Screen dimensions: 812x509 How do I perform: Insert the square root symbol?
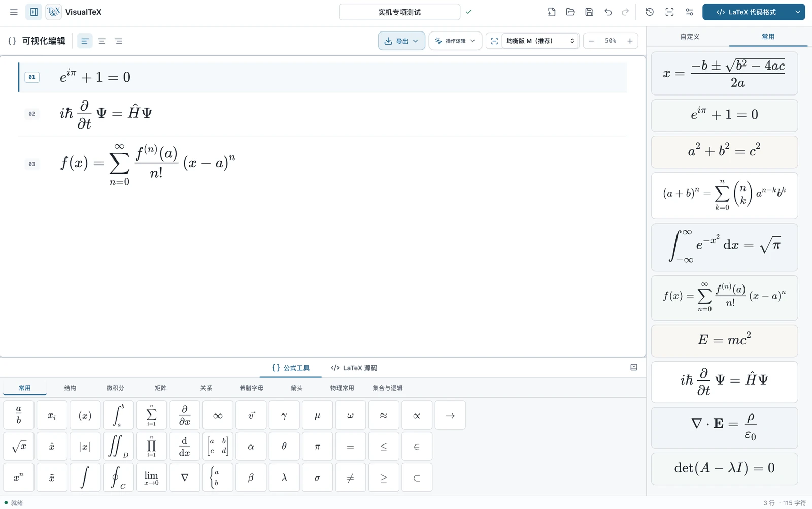[x=19, y=447]
